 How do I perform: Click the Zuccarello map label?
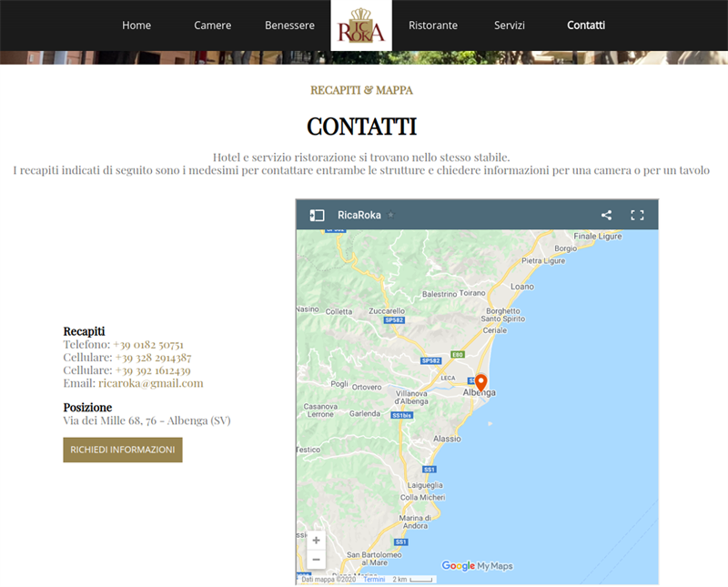click(x=387, y=310)
